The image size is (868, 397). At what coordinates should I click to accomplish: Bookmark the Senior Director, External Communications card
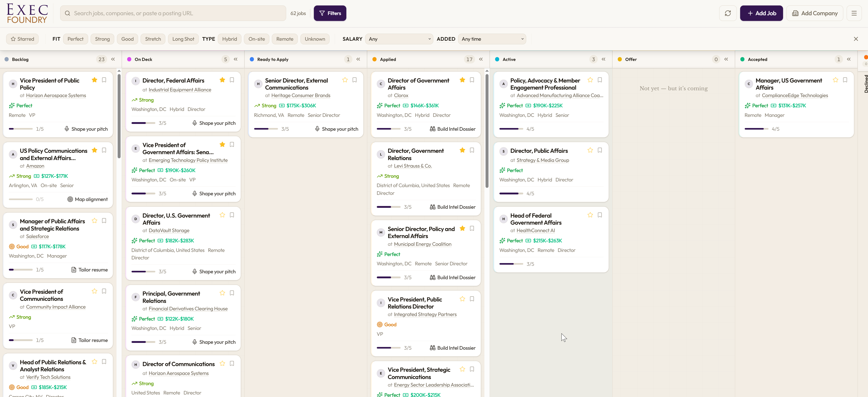click(355, 80)
